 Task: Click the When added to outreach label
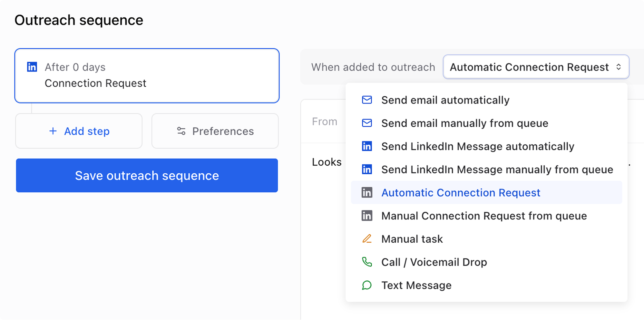[x=373, y=67]
